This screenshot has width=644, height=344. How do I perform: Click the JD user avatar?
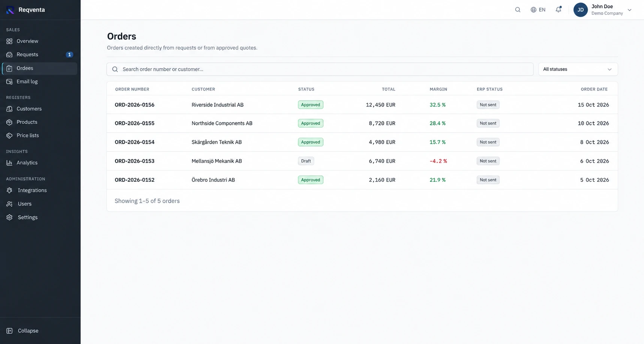(x=581, y=10)
